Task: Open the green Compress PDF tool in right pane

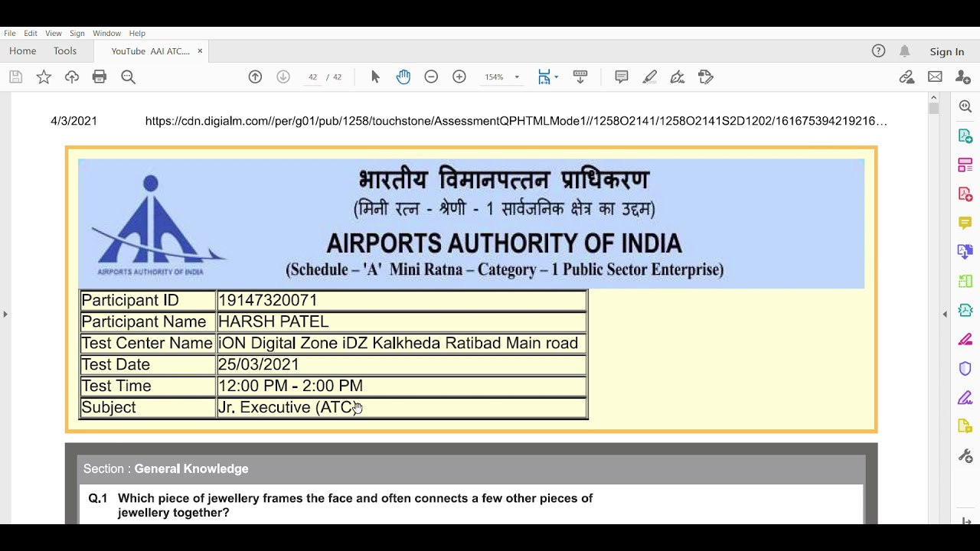Action: [x=965, y=281]
